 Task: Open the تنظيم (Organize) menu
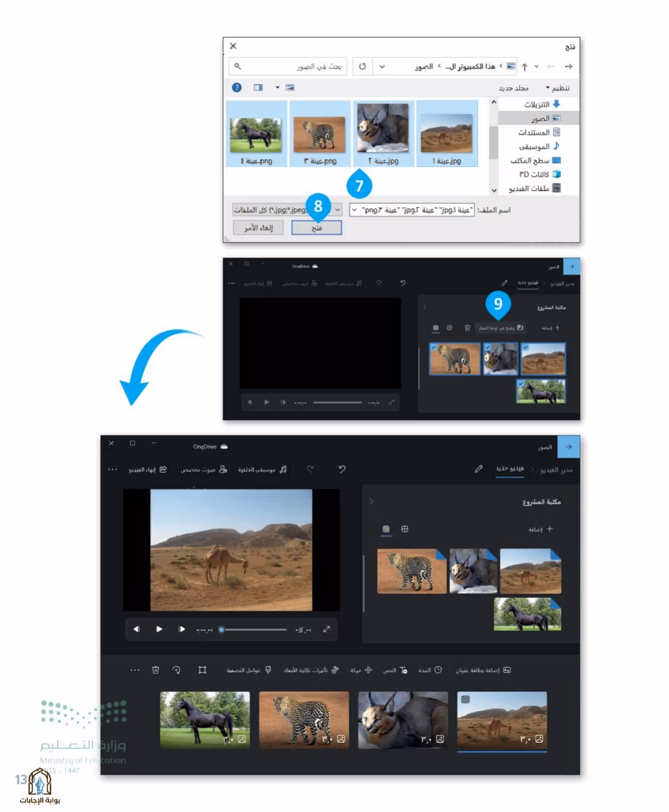[558, 88]
